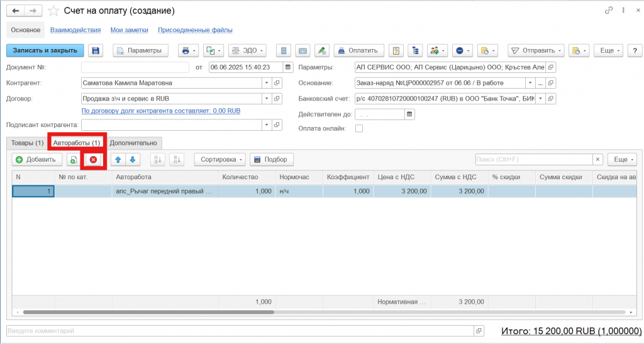The width and height of the screenshot is (644, 344).
Task: Open calendar picker for document date
Action: pos(288,67)
